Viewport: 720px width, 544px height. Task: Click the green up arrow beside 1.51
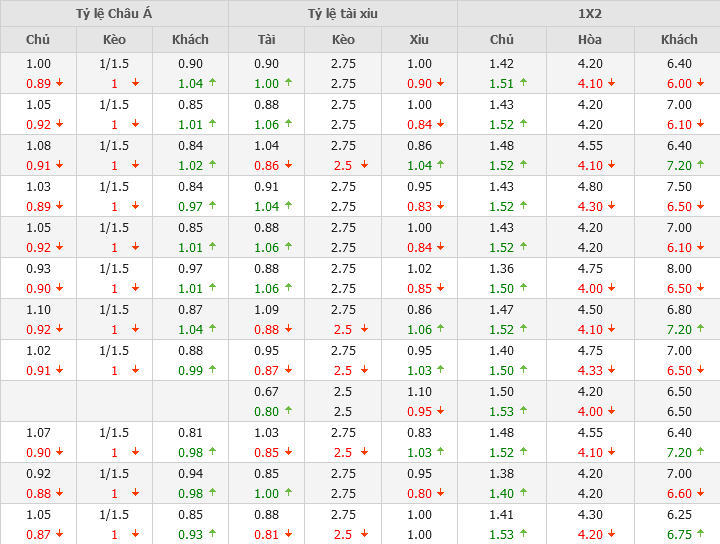point(524,84)
